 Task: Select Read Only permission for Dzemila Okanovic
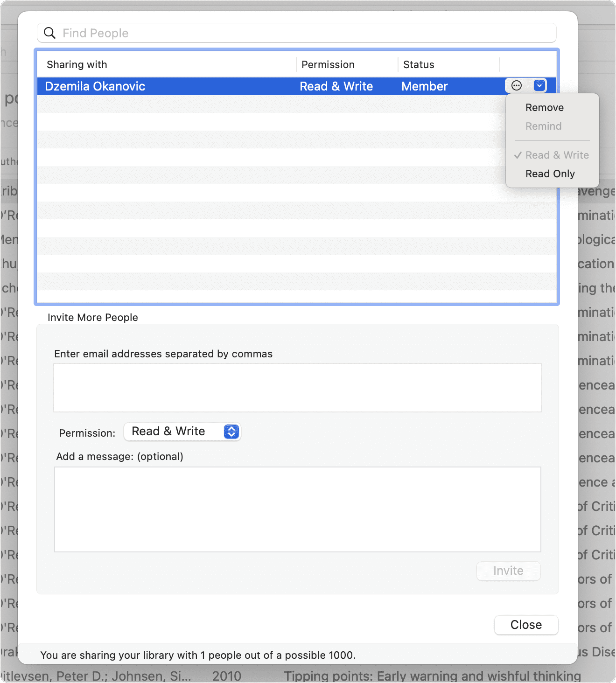[x=550, y=174]
